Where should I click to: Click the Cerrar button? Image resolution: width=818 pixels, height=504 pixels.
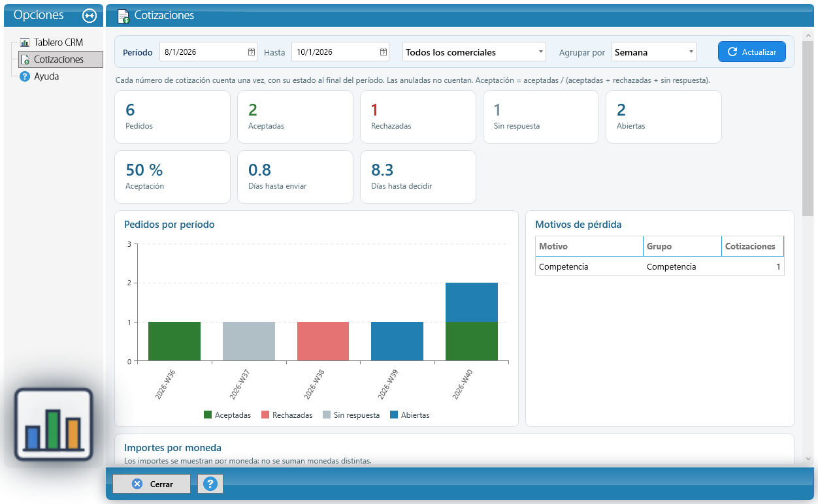[x=152, y=484]
